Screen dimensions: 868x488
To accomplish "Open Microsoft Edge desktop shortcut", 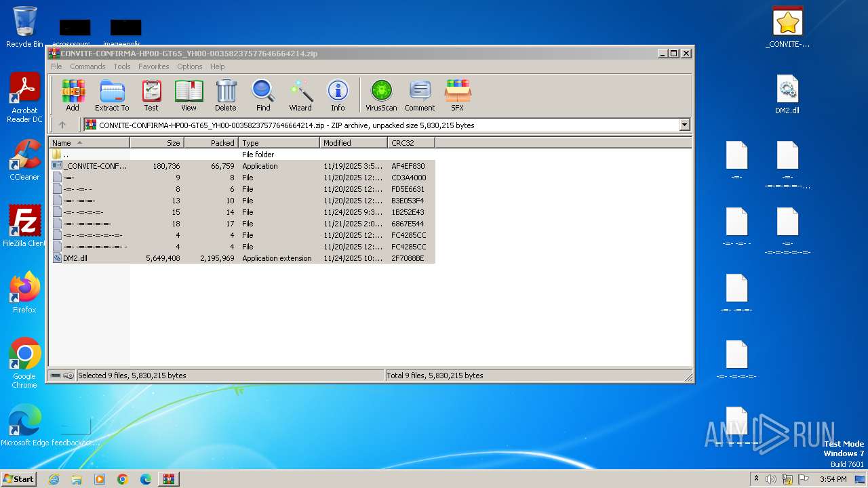I will tap(24, 426).
